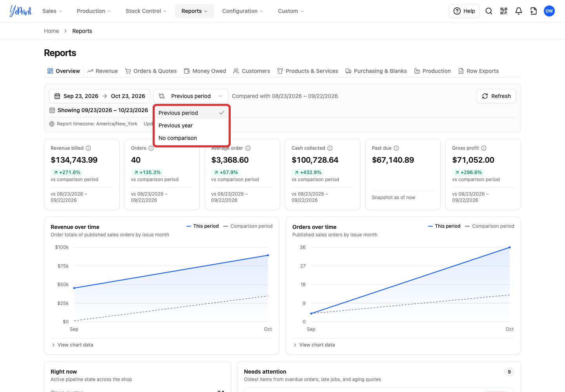This screenshot has height=392, width=565.
Task: Toggle Comparison period legend in Orders over time
Action: 489,226
